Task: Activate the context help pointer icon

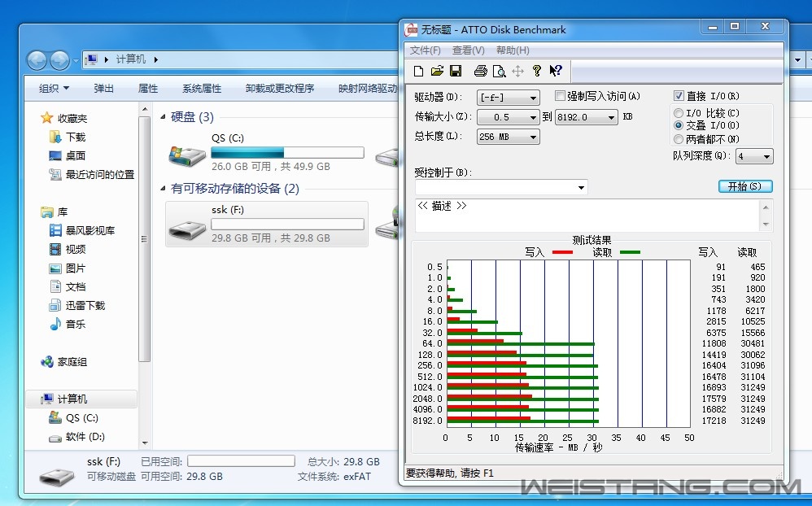Action: pos(556,72)
